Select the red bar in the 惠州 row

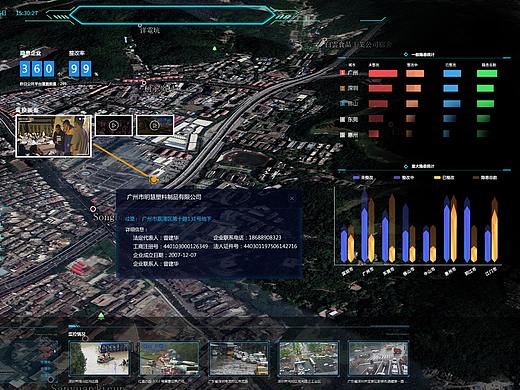coord(374,134)
